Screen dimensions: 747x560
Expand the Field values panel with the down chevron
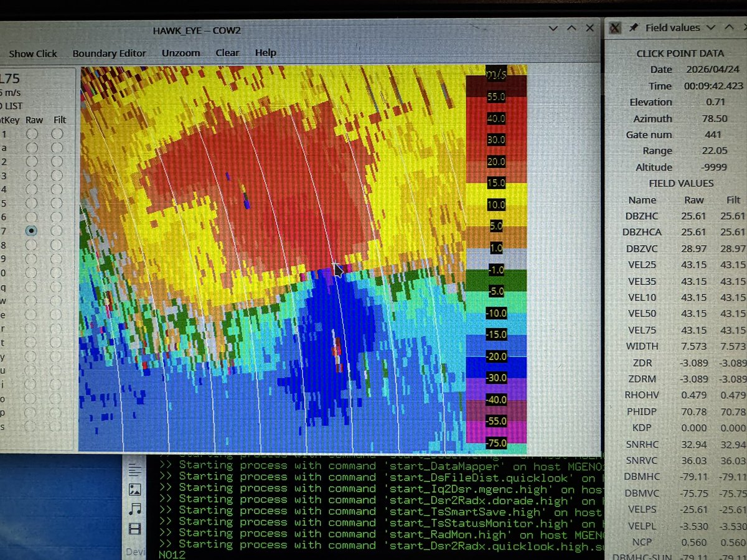712,27
